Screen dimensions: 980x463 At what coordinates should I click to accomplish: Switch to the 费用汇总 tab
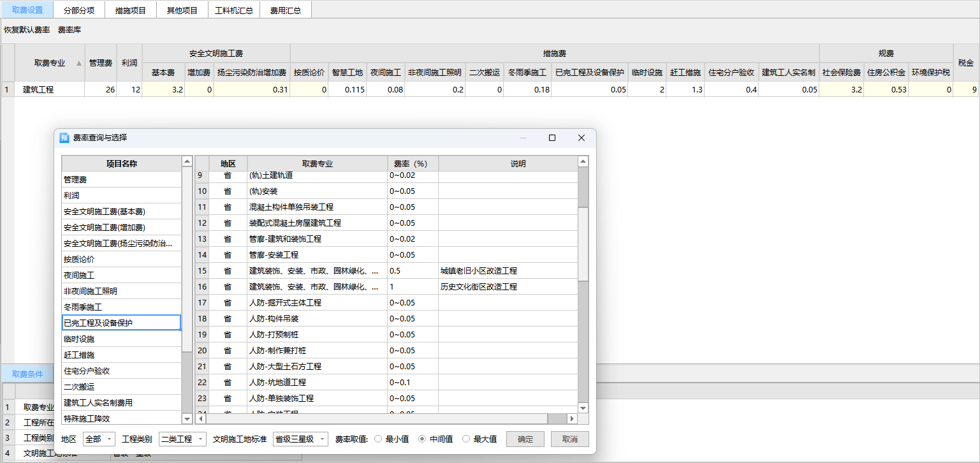coord(285,11)
